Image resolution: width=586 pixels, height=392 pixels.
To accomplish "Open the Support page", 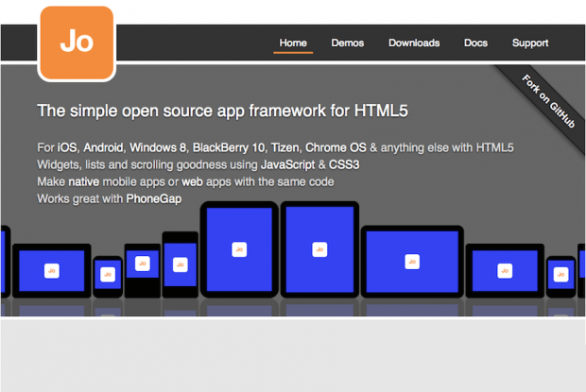I will [x=530, y=43].
